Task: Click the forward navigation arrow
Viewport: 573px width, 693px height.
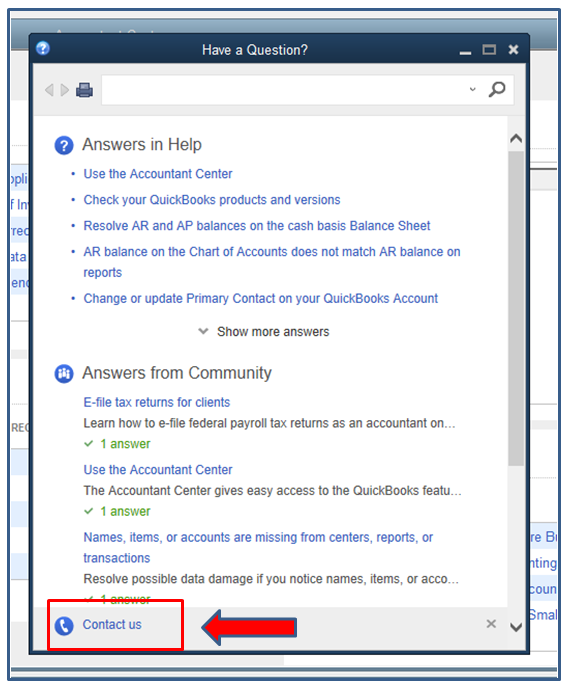Action: 65,90
